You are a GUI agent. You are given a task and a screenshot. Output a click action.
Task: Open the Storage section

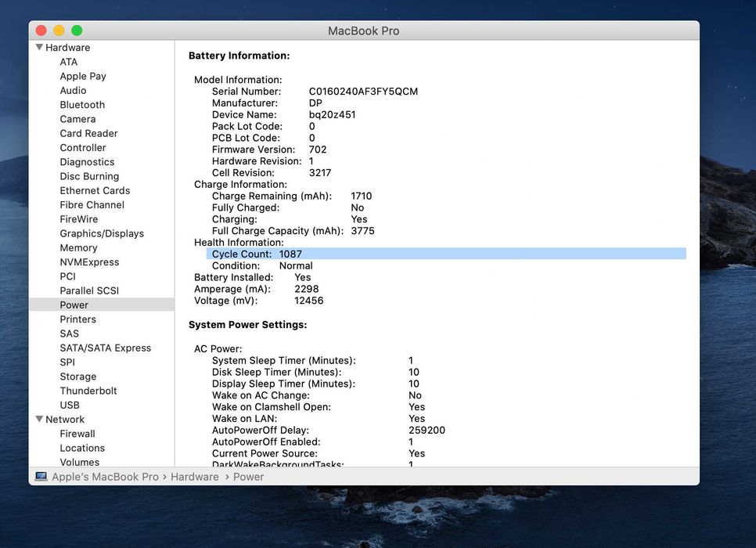(x=78, y=377)
